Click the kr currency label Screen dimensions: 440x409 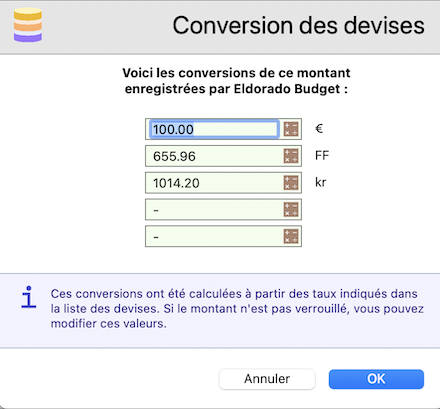[321, 182]
